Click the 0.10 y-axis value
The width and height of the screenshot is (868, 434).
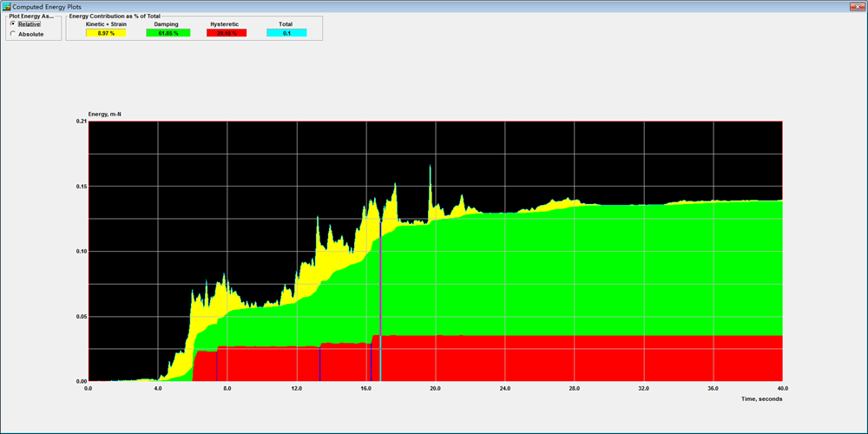tap(82, 252)
